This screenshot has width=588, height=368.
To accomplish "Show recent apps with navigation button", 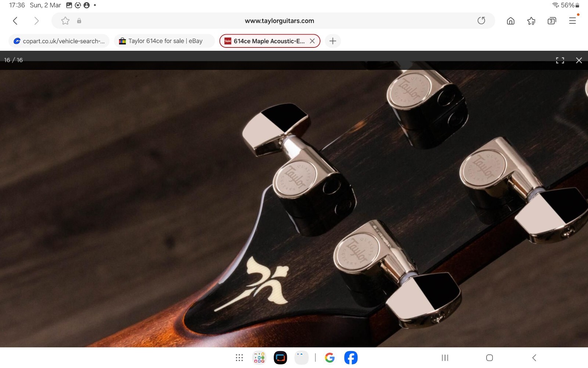I will [x=445, y=358].
